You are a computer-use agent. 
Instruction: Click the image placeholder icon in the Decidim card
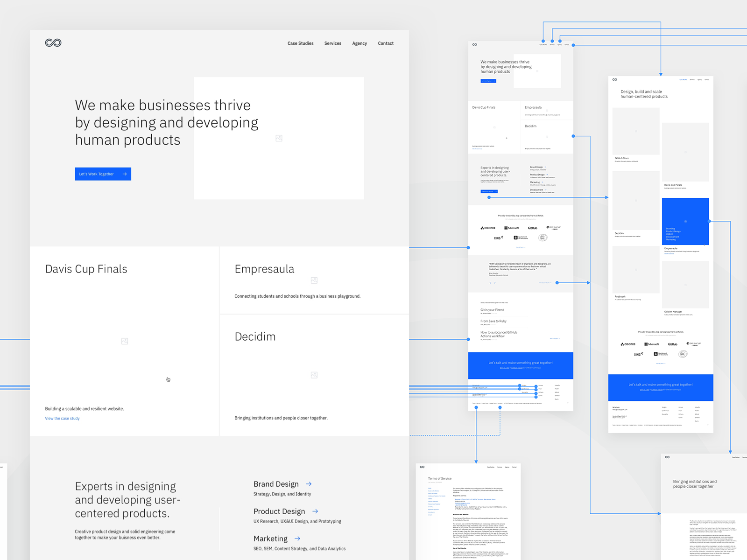[x=314, y=375]
